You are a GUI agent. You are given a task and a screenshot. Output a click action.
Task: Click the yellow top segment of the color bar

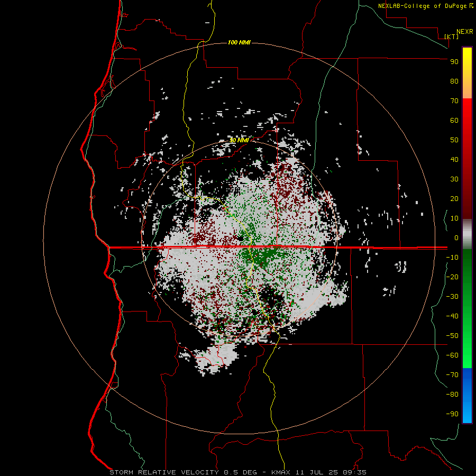467,73
